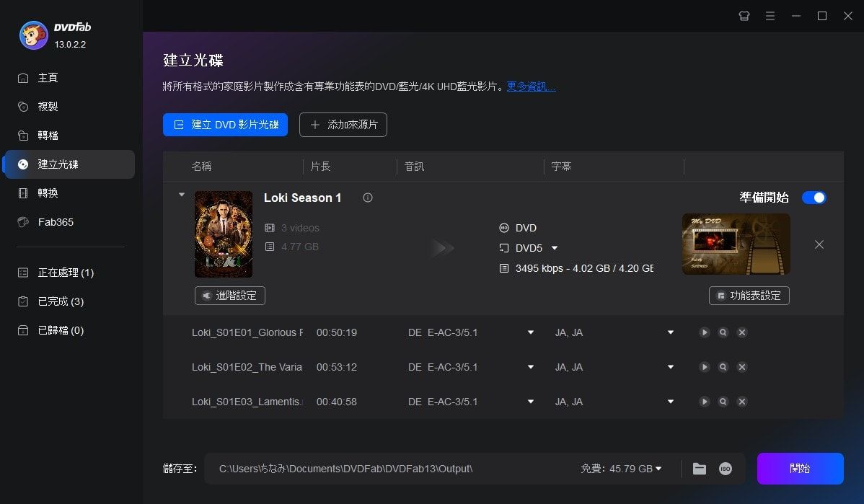The height and width of the screenshot is (504, 864).
Task: Click the 3 videos count text
Action: click(x=300, y=228)
